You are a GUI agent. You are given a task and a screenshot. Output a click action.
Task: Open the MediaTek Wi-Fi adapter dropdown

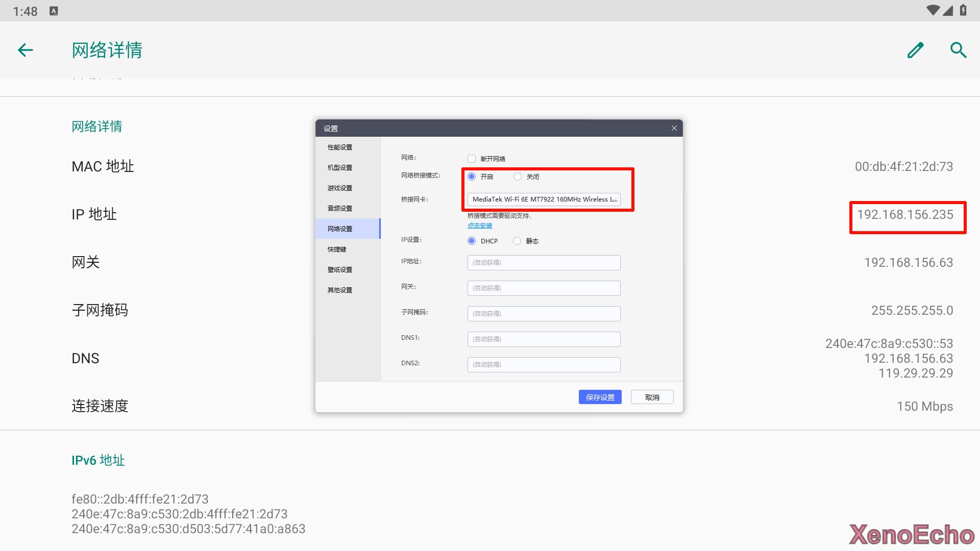[x=544, y=199]
